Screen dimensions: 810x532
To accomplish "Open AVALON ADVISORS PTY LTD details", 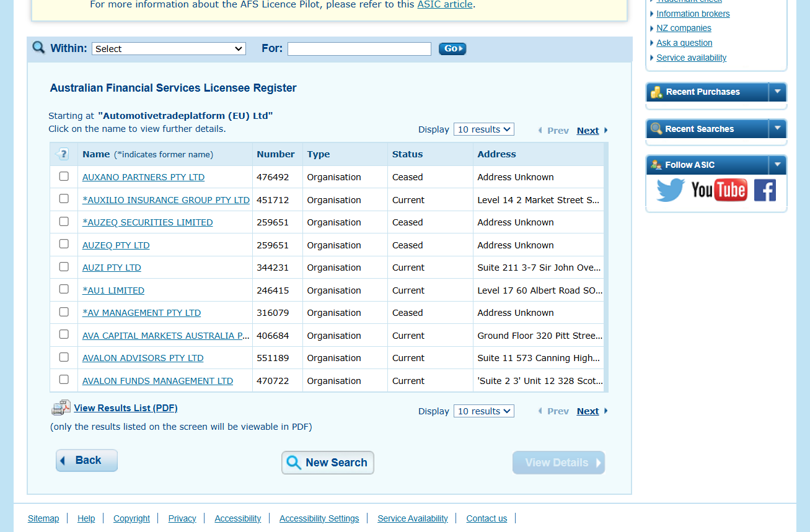I will 143,358.
